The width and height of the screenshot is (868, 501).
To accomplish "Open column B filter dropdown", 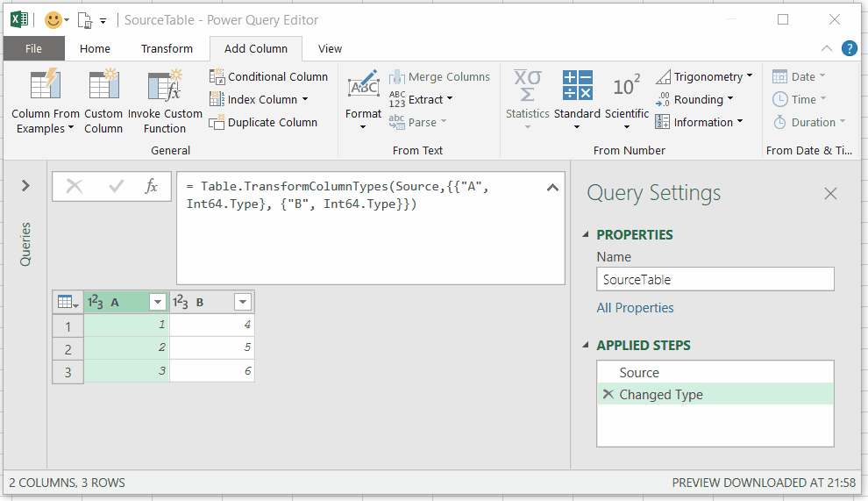I will (243, 302).
